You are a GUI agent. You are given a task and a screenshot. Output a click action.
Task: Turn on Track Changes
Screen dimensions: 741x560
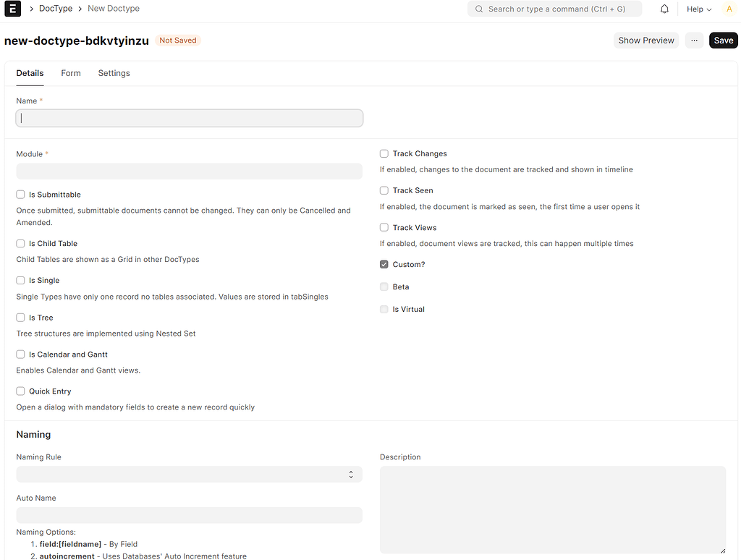click(384, 153)
